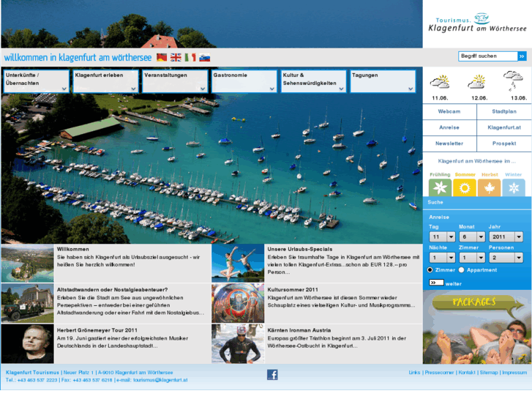Open the Personen dropdown
Viewport: 532px width, 399px height.
(x=506, y=258)
